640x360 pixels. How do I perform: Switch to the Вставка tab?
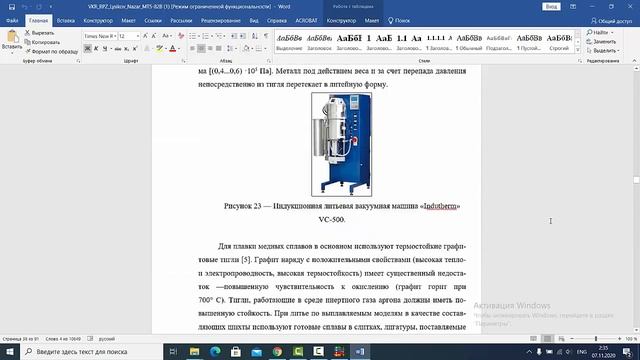coord(66,20)
